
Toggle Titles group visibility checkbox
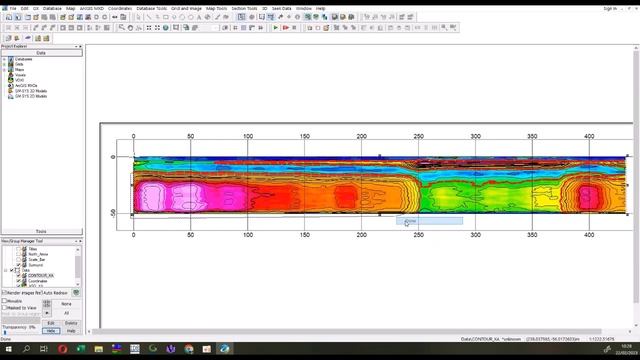tap(18, 249)
